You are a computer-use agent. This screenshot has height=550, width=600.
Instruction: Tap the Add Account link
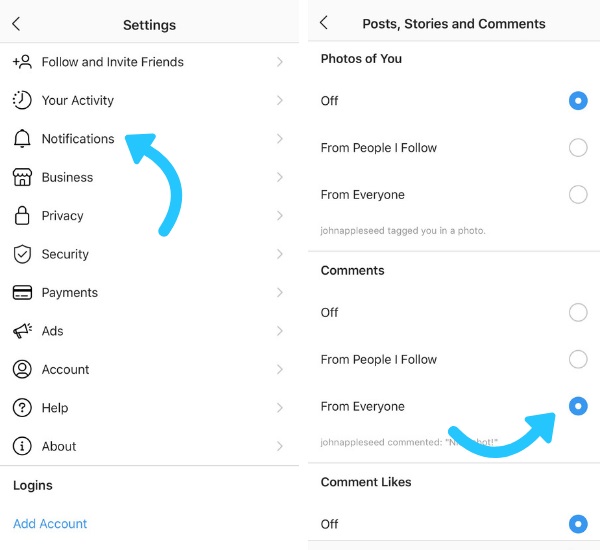(x=50, y=524)
